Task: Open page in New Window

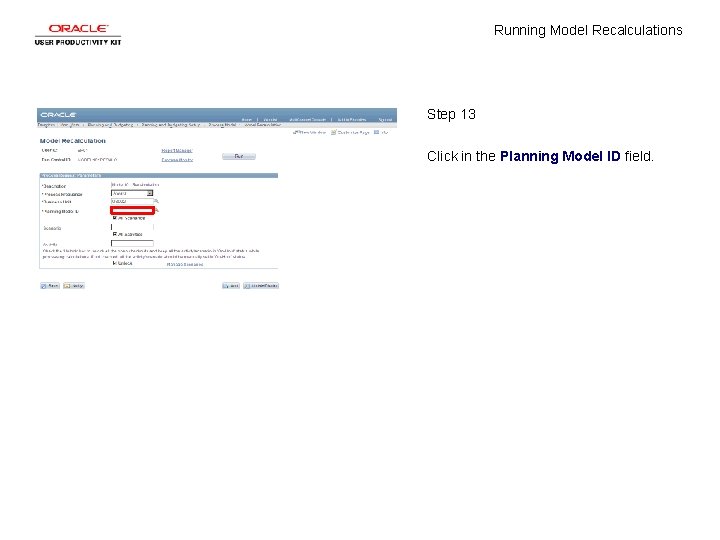Action: [309, 132]
